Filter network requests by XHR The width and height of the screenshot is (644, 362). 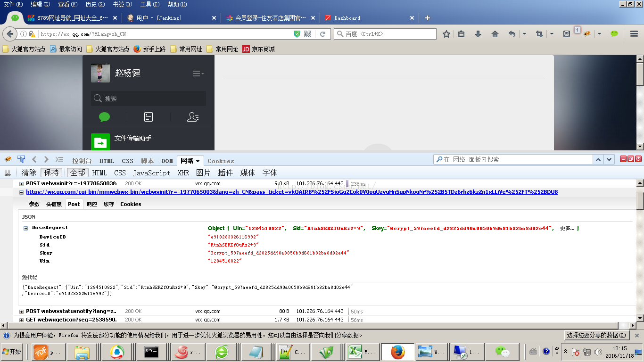[x=183, y=173]
